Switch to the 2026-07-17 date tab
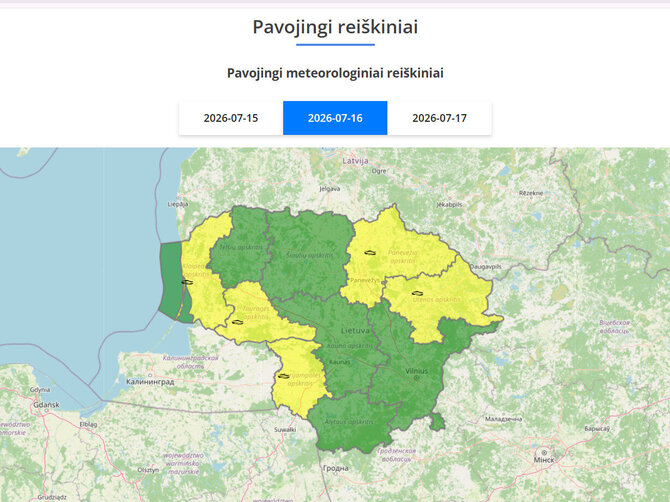Image resolution: width=670 pixels, height=502 pixels. point(439,118)
